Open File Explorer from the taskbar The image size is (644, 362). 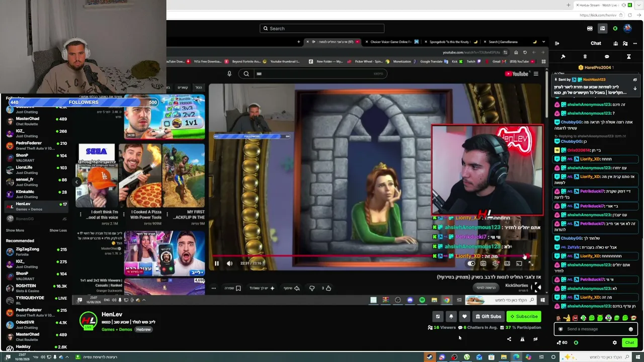pos(504,357)
